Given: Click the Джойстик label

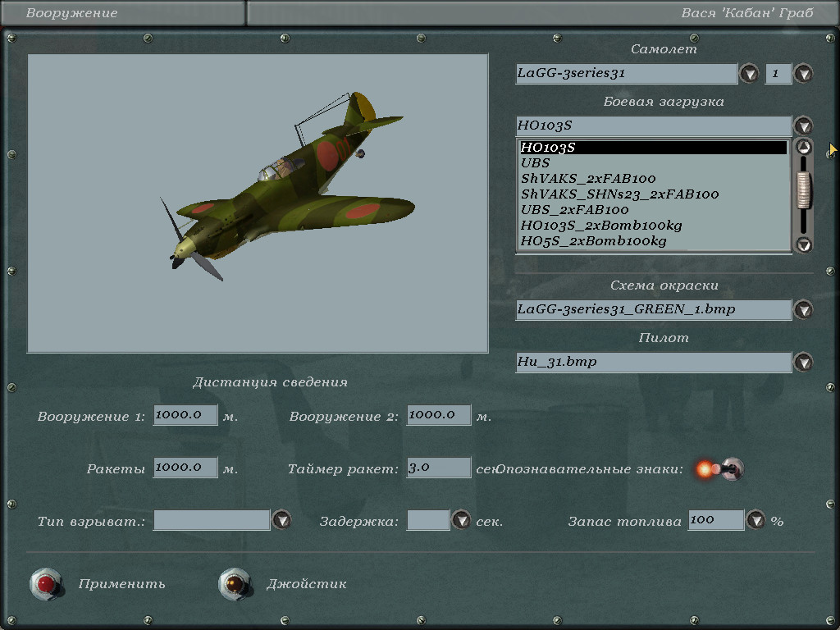Looking at the screenshot, I should click(307, 583).
